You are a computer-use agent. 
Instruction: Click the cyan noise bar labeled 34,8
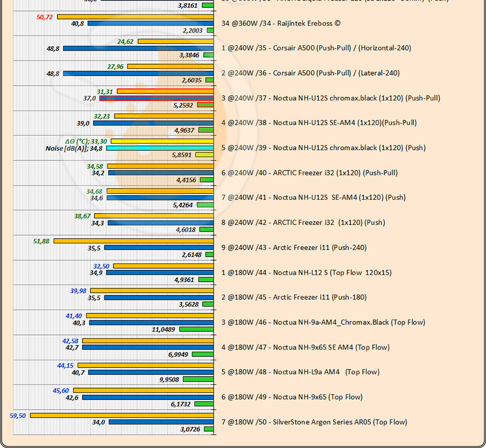160,148
